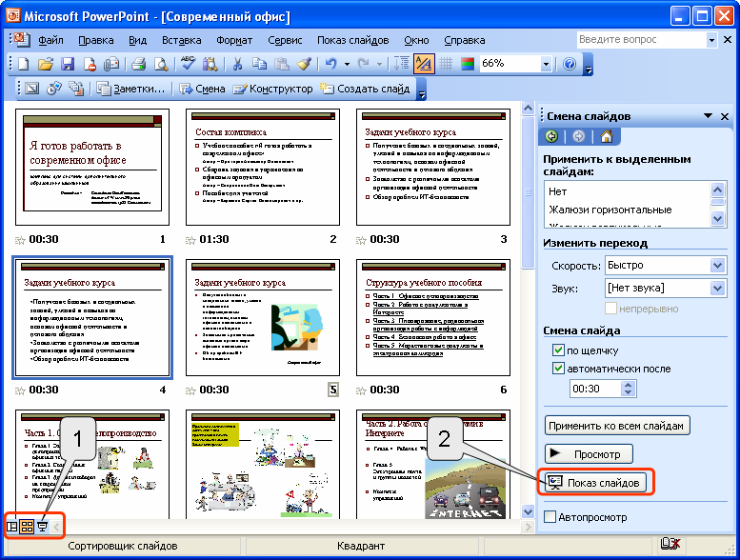Click the Hide Slide icon
The width and height of the screenshot is (740, 560).
click(32, 89)
